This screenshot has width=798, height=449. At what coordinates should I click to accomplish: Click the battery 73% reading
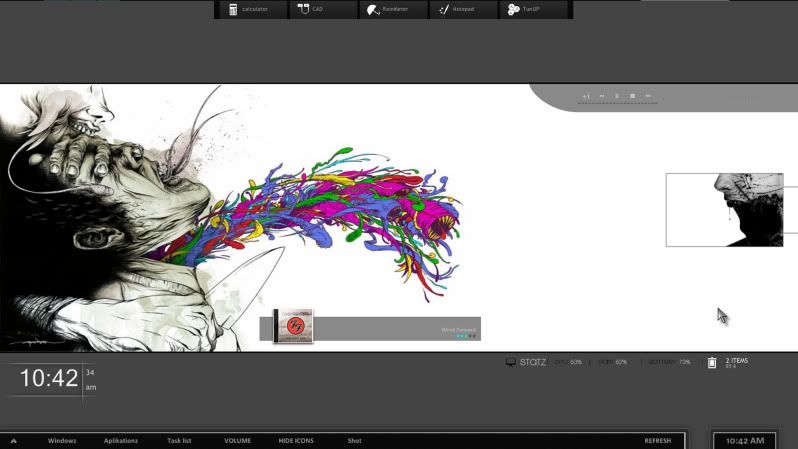tap(669, 362)
